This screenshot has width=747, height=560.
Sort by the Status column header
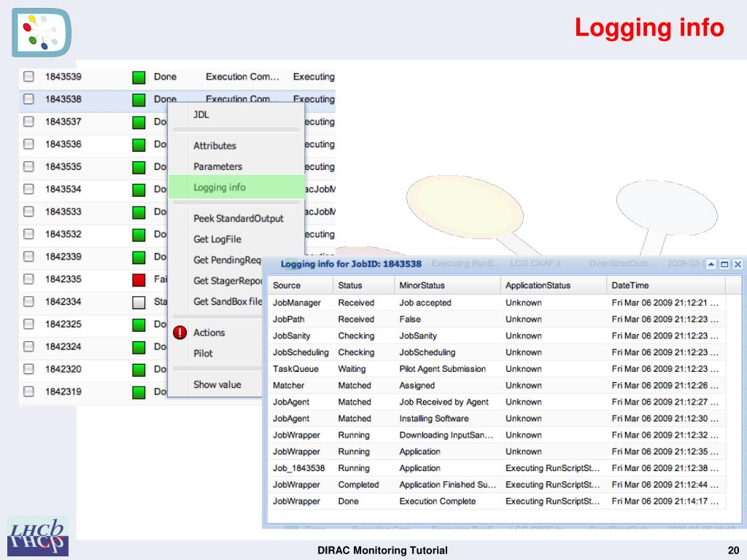click(363, 285)
